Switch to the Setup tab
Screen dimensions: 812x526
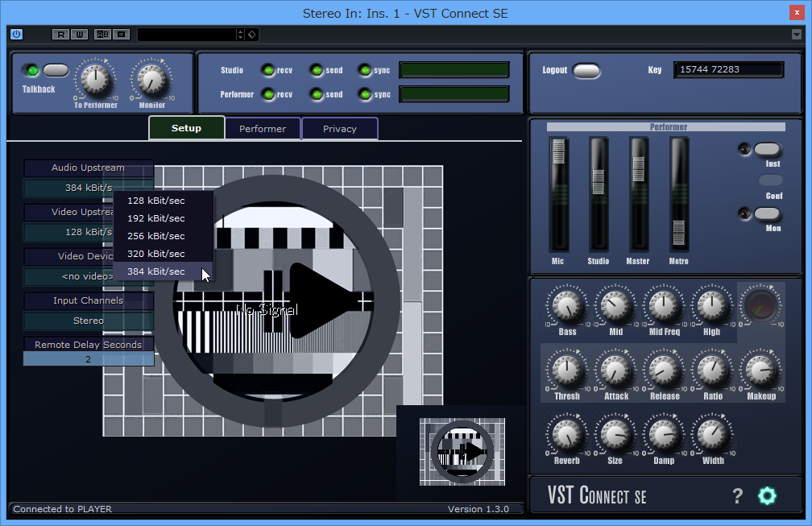tap(186, 128)
